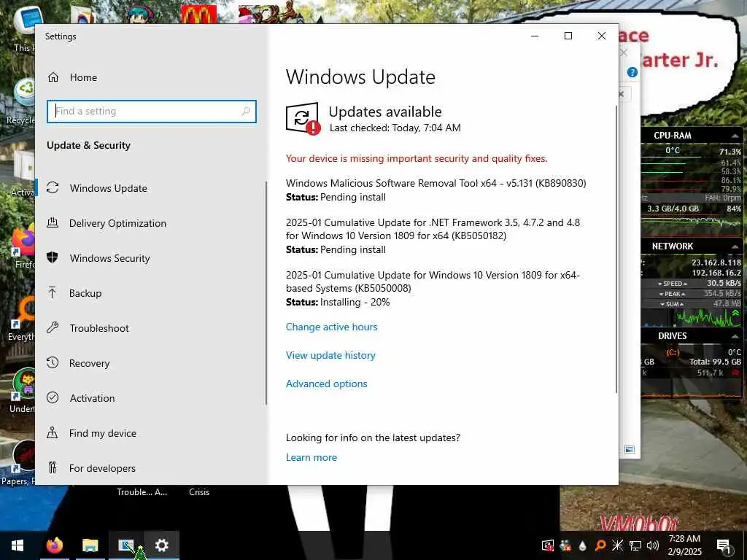Open Firefox from the taskbar
The height and width of the screenshot is (560, 747).
54,545
